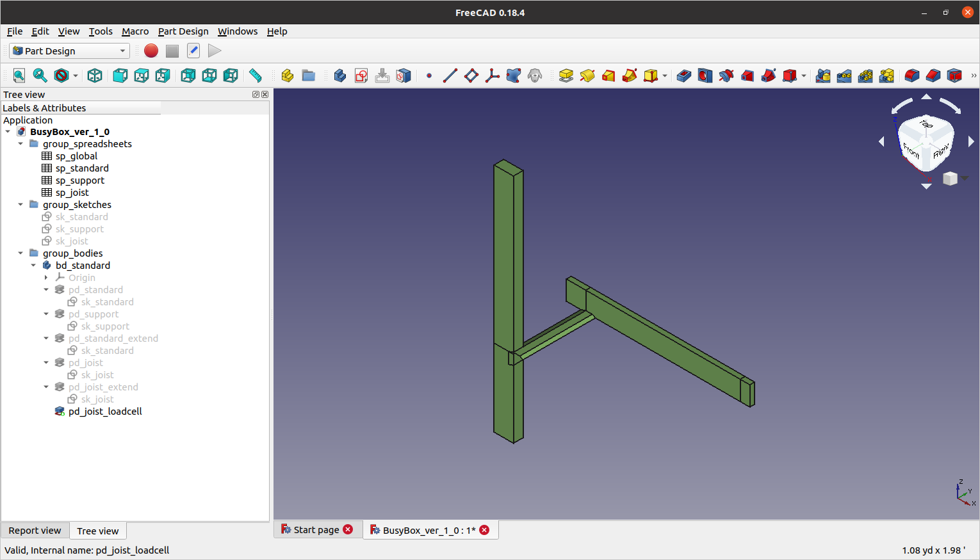This screenshot has height=560, width=980.
Task: Click the Datum line tool
Action: (x=450, y=76)
